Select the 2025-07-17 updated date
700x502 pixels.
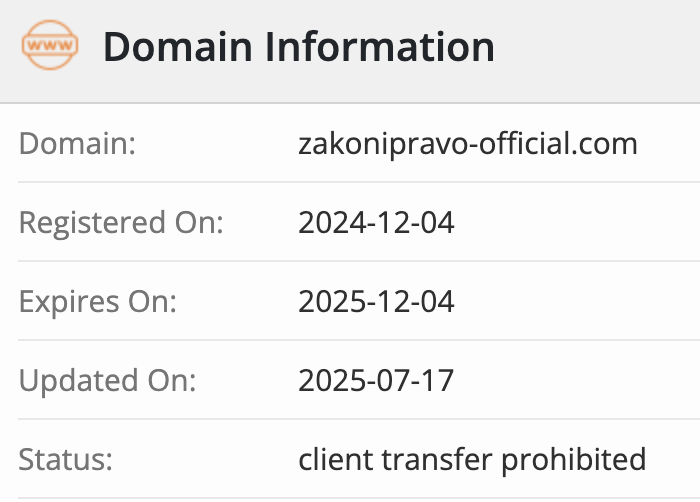point(376,381)
